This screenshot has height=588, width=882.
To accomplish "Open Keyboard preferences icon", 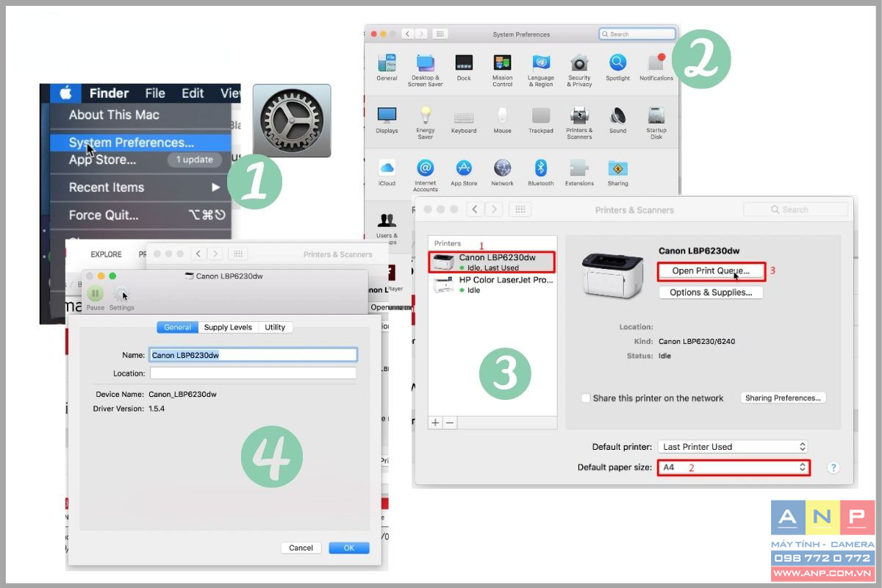I will [464, 117].
